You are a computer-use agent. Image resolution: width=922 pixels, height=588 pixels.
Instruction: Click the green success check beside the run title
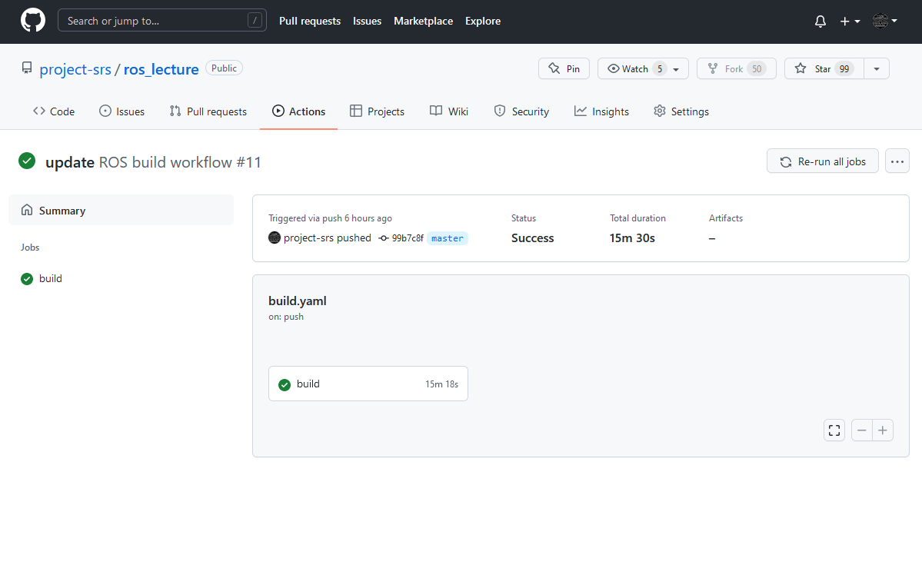tap(27, 161)
